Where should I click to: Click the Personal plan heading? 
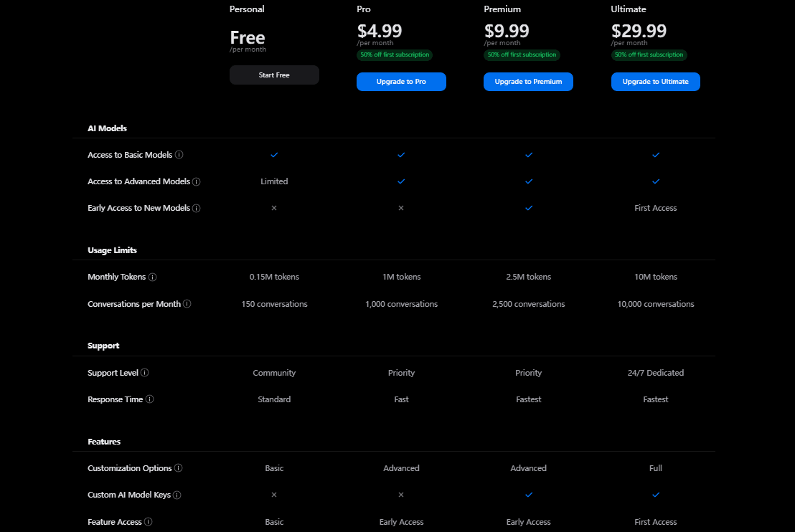point(247,9)
